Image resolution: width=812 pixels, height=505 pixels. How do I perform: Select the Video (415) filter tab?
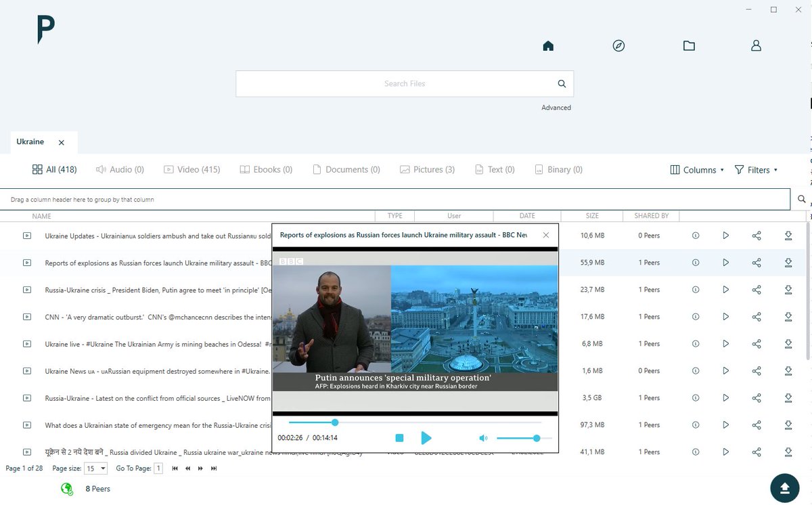coord(191,170)
